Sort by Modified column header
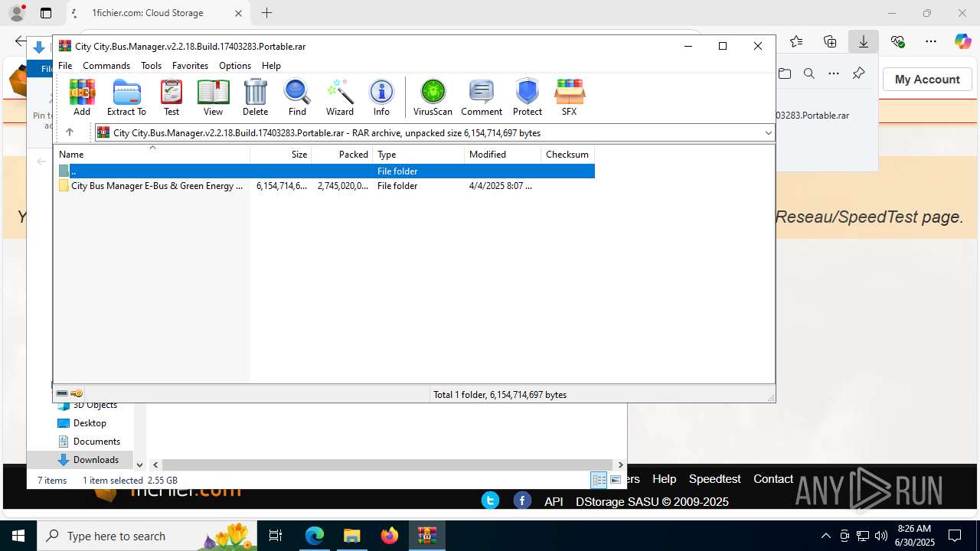Image resolution: width=980 pixels, height=551 pixels. coord(503,154)
